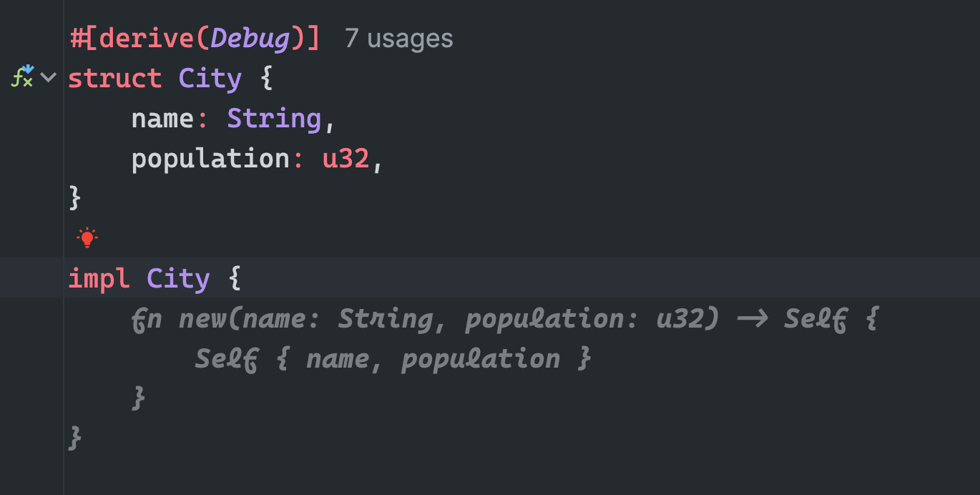Click City on the impl line
The width and height of the screenshot is (980, 495).
coord(178,278)
